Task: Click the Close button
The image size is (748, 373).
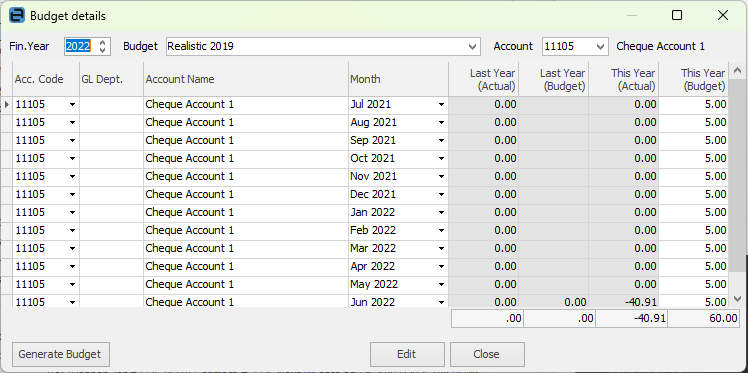Action: coord(487,354)
